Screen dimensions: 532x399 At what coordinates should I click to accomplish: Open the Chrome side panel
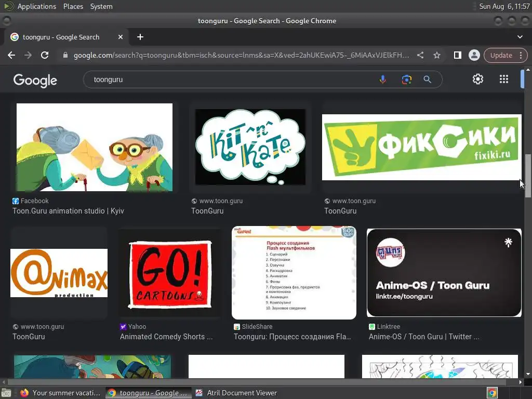(x=457, y=55)
